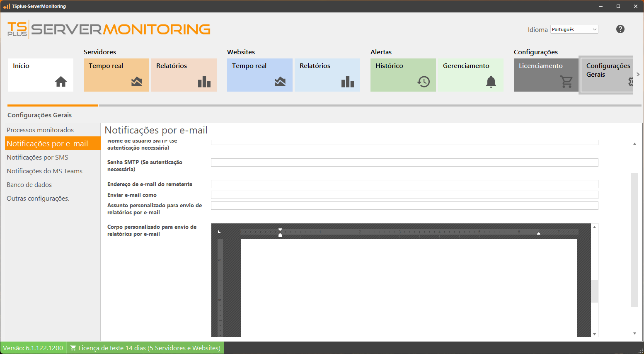
Task: Go to Notificações do MS Teams
Action: (x=45, y=171)
